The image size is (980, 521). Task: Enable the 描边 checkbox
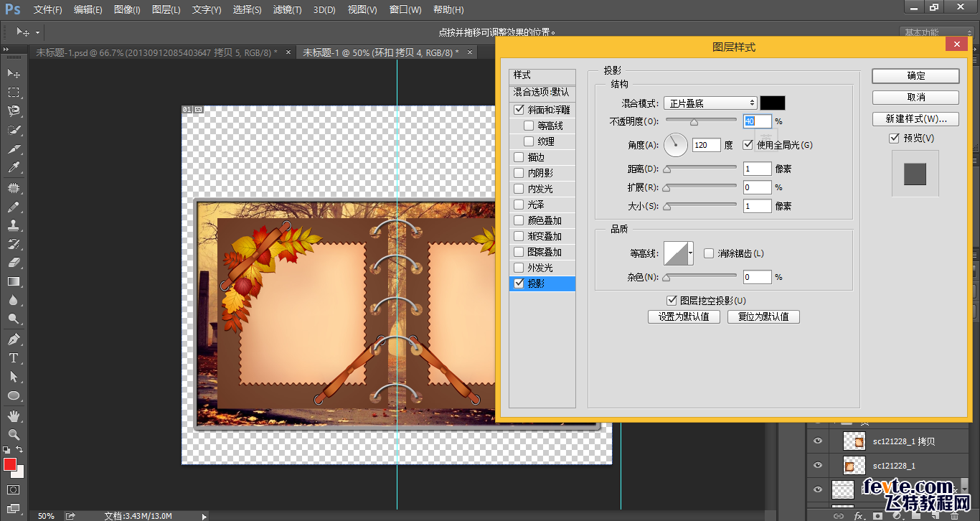(519, 157)
